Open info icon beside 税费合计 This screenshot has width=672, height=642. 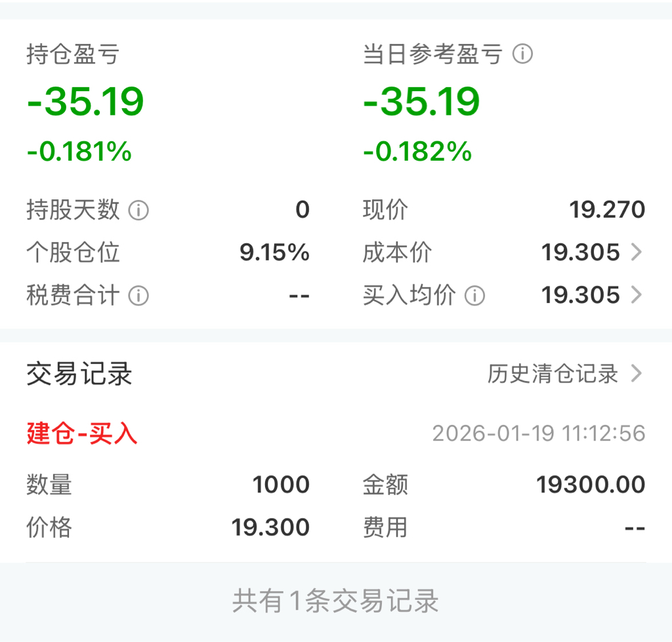138,296
